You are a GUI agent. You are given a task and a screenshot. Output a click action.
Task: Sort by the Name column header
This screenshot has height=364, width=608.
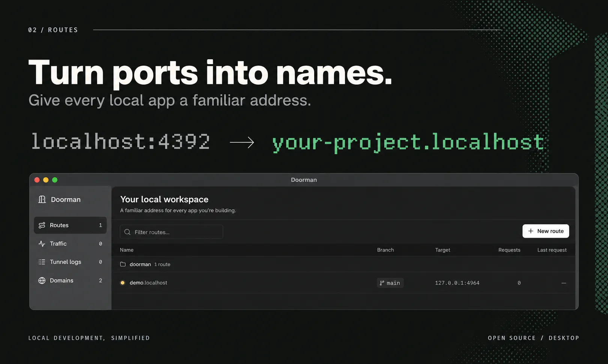pos(126,250)
